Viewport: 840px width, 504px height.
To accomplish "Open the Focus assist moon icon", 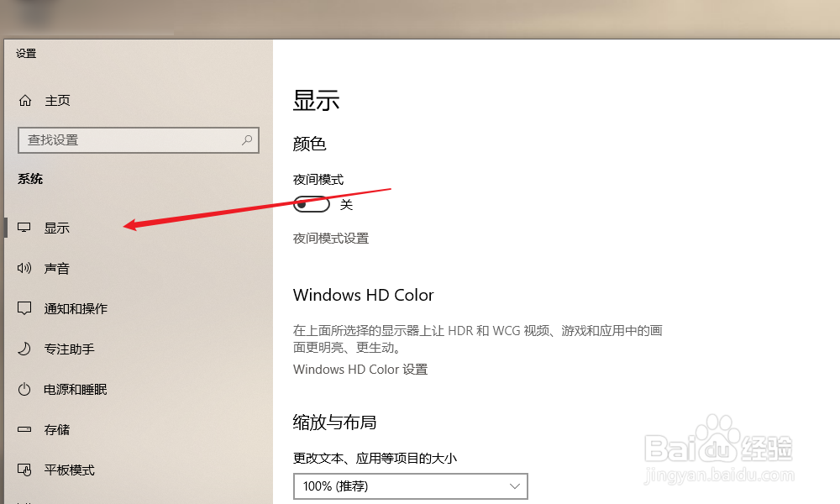I will click(x=24, y=349).
